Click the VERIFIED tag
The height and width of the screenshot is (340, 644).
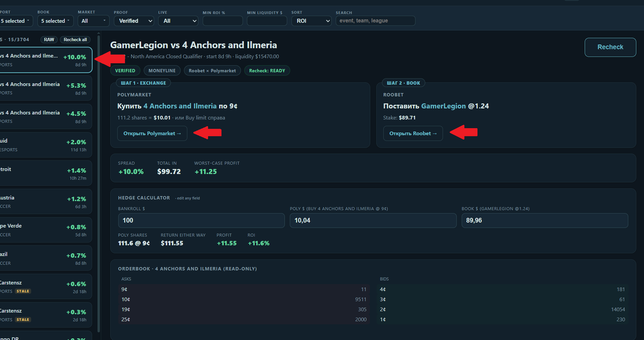click(x=125, y=71)
